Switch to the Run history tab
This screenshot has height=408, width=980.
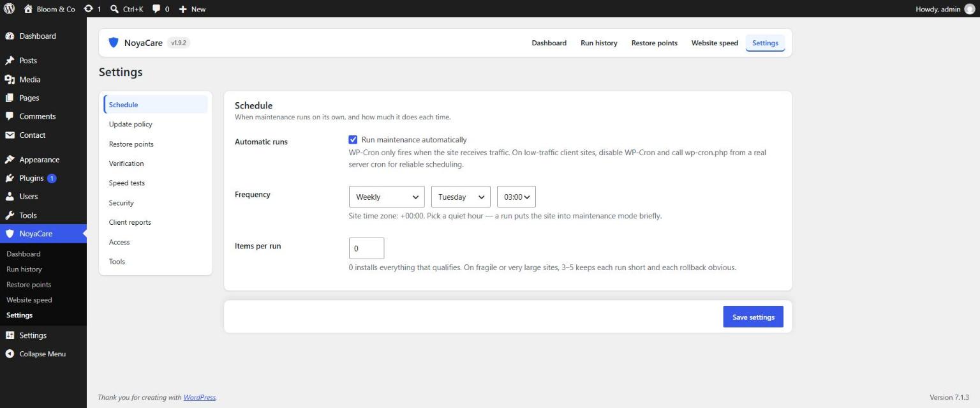[599, 43]
